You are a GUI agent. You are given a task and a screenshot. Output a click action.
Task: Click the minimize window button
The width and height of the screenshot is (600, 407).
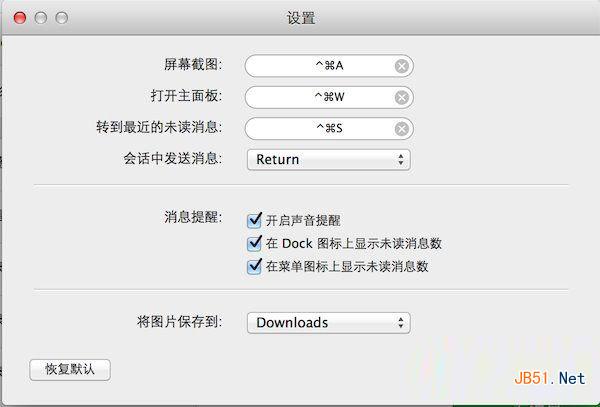click(41, 18)
